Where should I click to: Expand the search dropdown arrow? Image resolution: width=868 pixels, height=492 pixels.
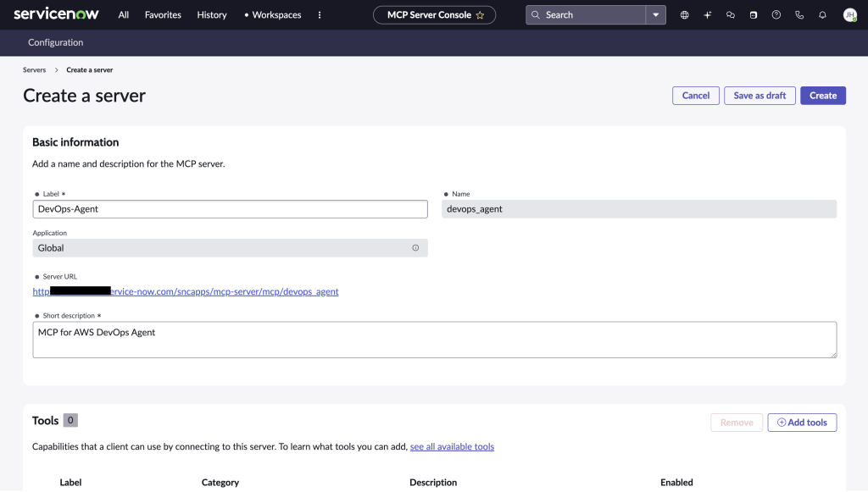click(x=656, y=15)
